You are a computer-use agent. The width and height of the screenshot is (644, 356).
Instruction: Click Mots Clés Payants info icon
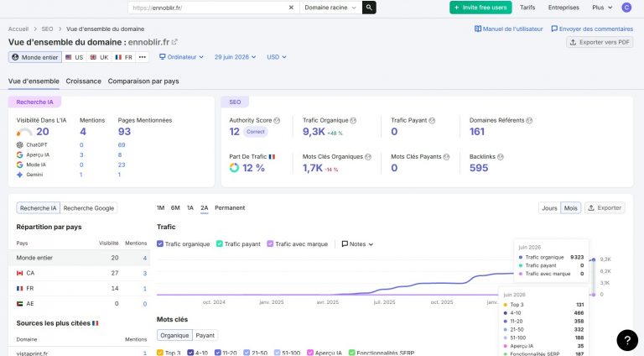446,157
